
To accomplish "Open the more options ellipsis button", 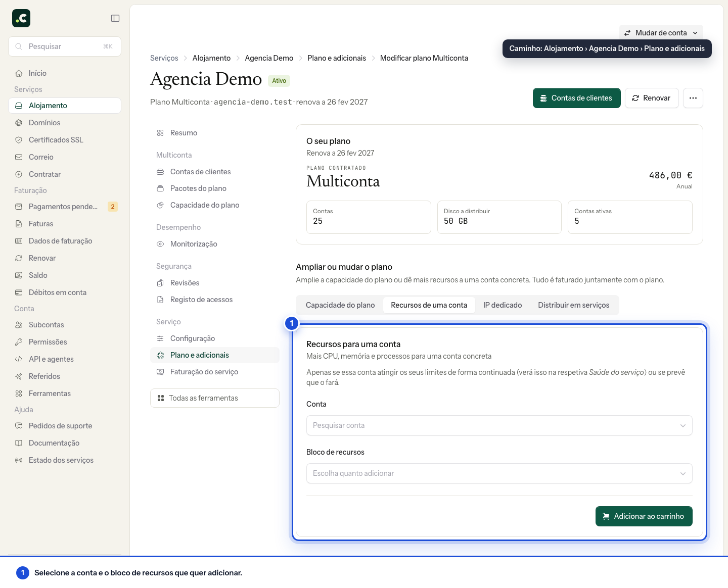I will pyautogui.click(x=693, y=98).
